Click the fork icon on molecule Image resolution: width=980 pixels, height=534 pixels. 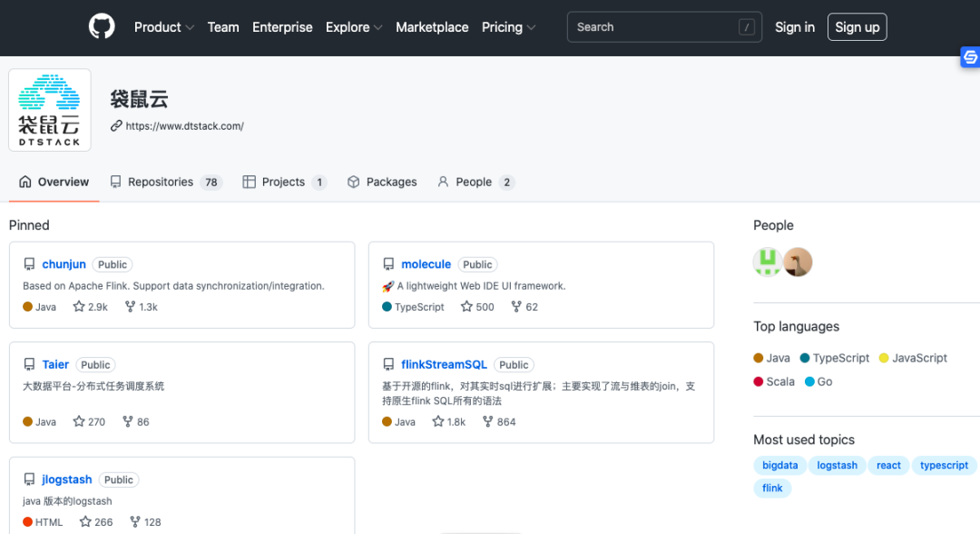click(x=516, y=307)
